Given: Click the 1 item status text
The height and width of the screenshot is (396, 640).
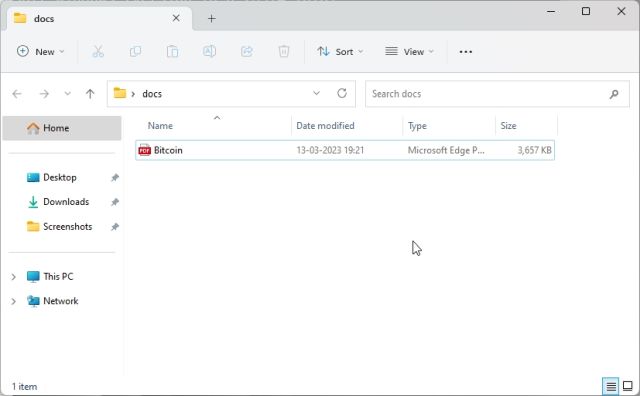Looking at the screenshot, I should click(x=24, y=387).
